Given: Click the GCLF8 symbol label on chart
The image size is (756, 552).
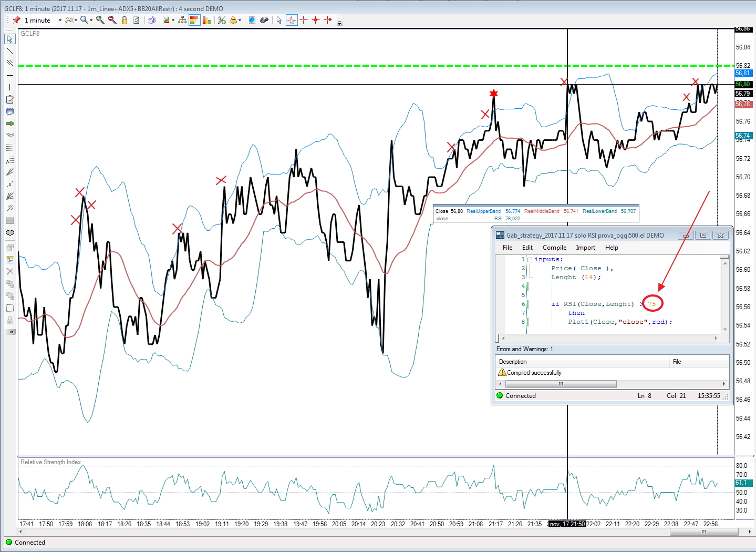Looking at the screenshot, I should click(30, 34).
